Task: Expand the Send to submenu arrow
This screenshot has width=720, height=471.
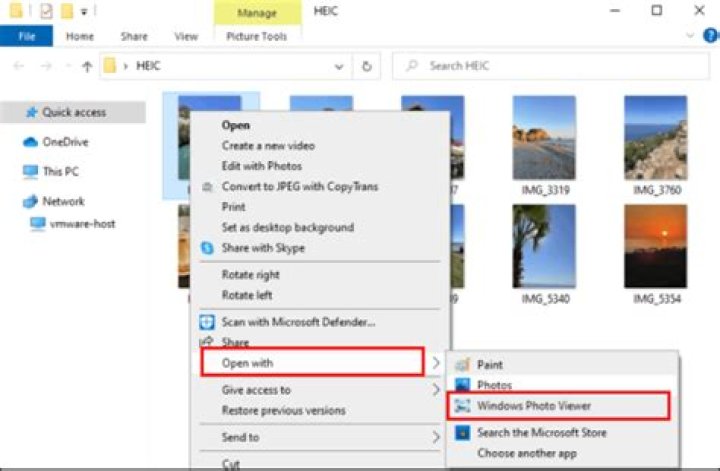Action: [x=436, y=438]
